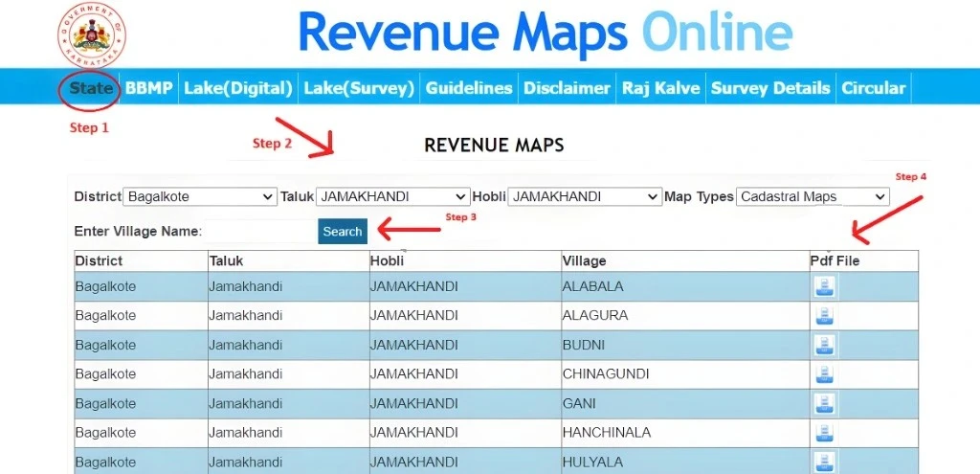This screenshot has width=980, height=474.
Task: Open PDF file for HULYALA village
Action: pos(825,463)
